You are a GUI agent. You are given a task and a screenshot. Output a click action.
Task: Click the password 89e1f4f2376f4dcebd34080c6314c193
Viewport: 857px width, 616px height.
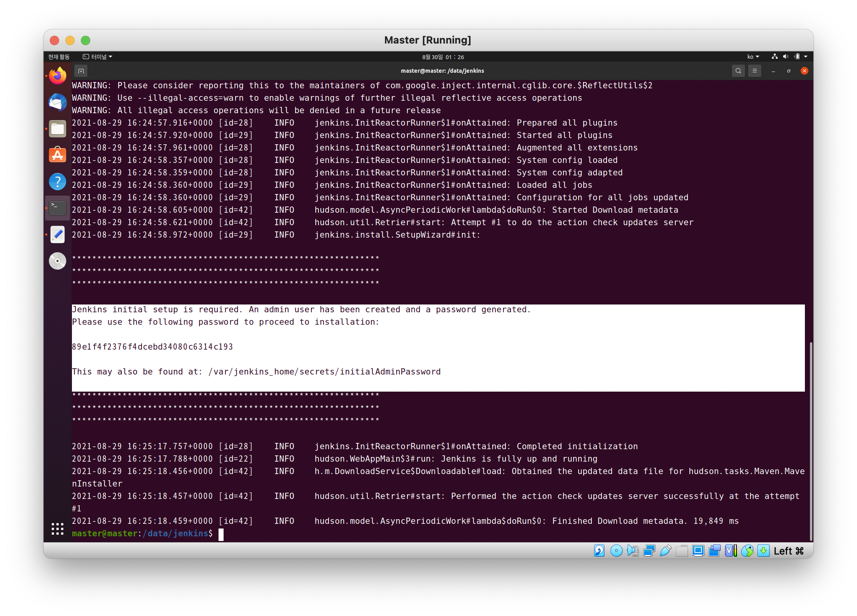tap(152, 346)
